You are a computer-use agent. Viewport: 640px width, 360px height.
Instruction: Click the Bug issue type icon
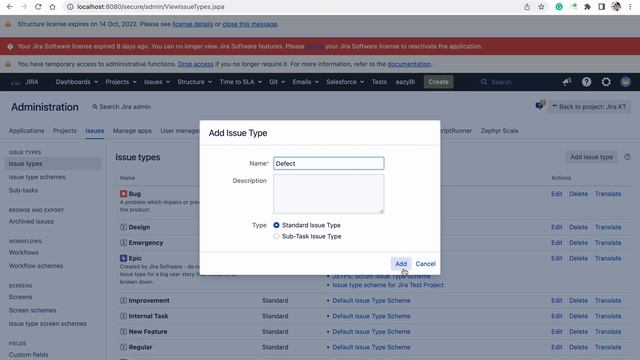pos(123,194)
